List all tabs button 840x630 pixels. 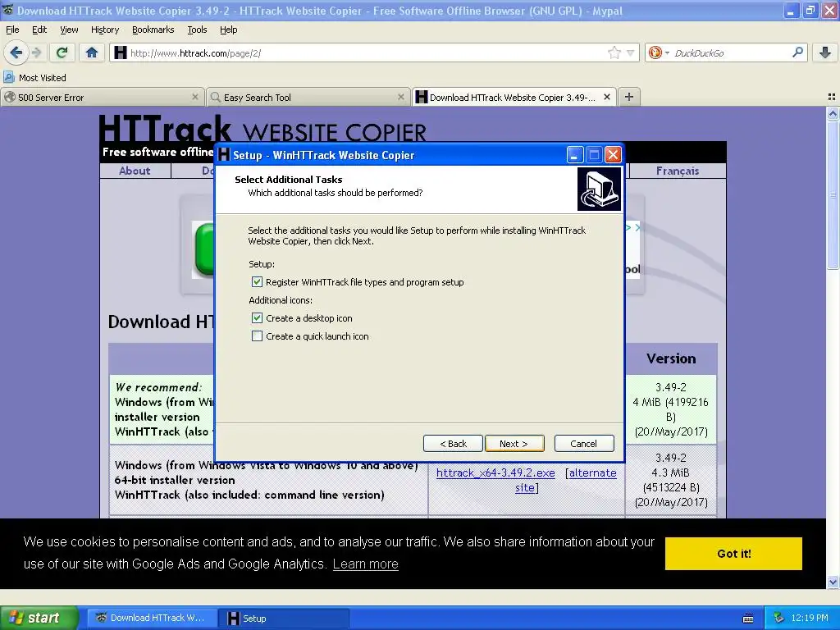[832, 97]
